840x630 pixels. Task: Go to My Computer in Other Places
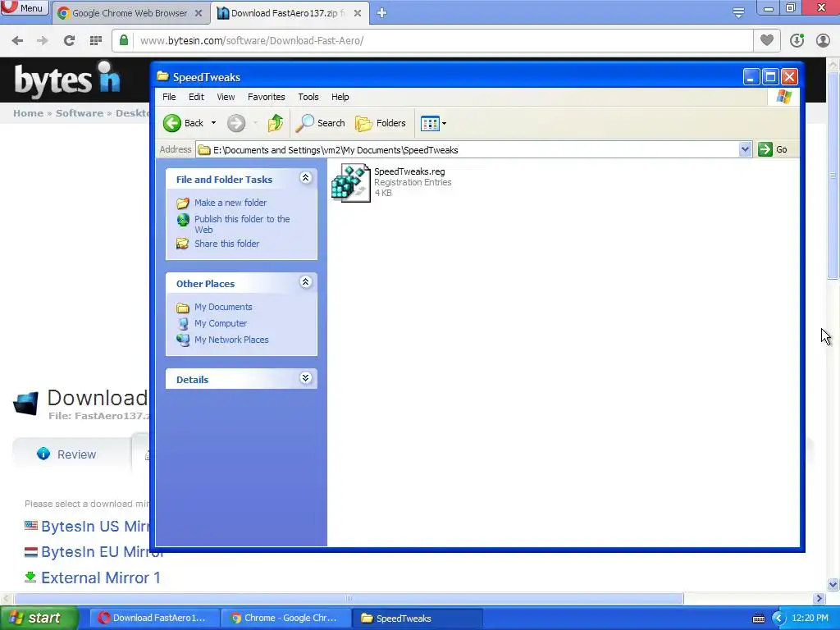(220, 323)
